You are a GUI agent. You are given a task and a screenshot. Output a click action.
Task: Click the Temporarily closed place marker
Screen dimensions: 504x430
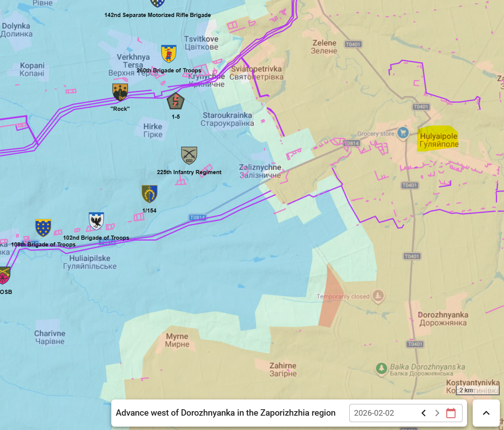(378, 296)
